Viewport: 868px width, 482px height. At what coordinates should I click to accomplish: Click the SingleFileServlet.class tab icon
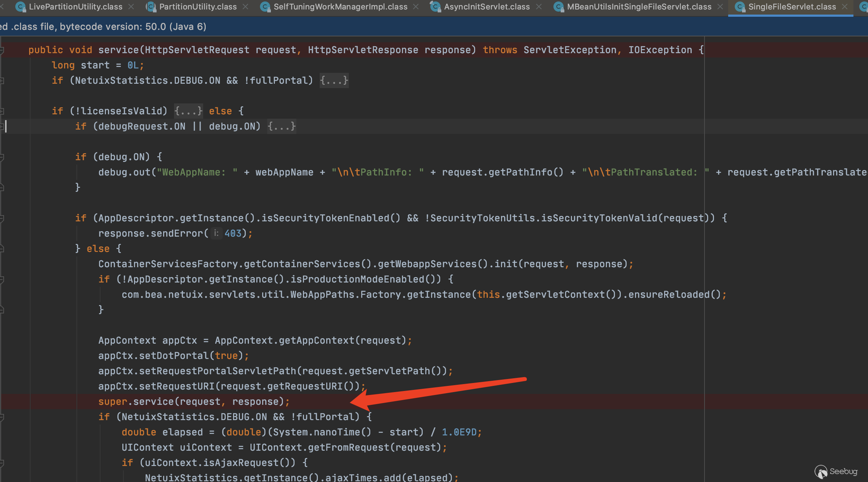(740, 7)
